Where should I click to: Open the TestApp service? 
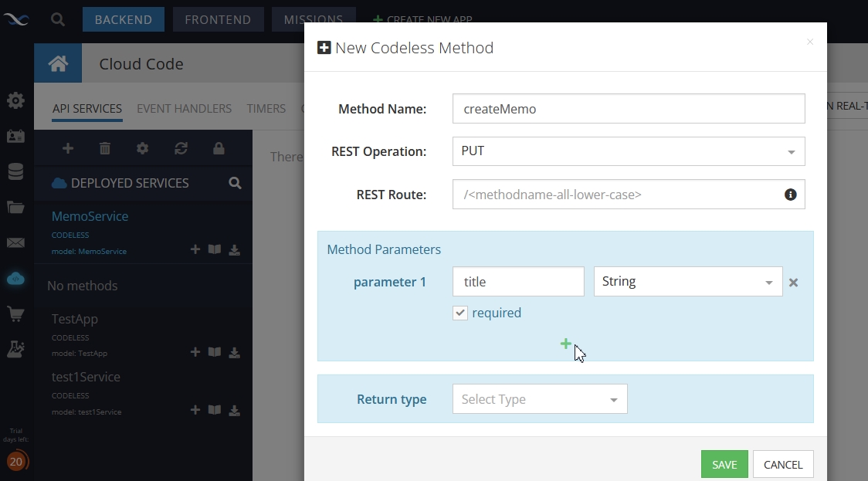[75, 319]
